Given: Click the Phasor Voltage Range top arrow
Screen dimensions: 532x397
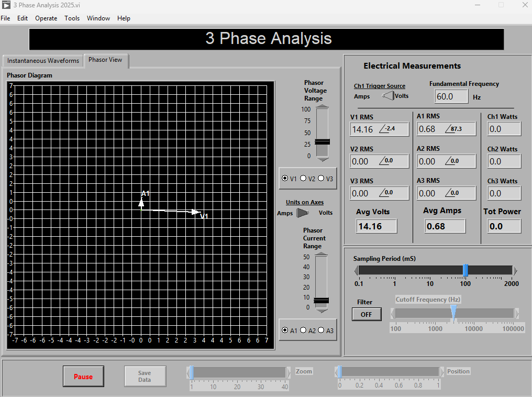Looking at the screenshot, I should [x=323, y=106].
